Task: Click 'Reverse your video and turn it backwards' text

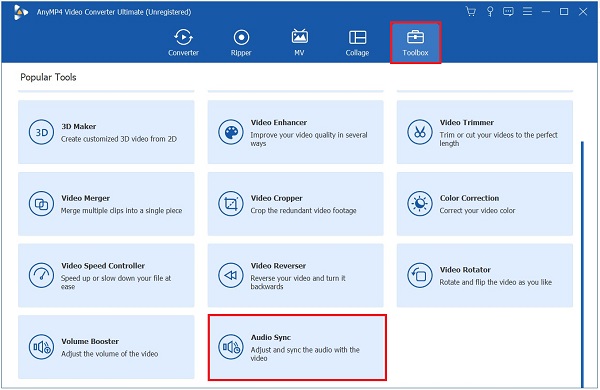Action: (298, 282)
